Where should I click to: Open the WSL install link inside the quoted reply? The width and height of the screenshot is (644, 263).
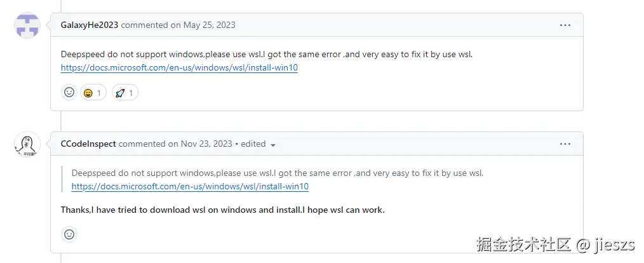pos(190,187)
